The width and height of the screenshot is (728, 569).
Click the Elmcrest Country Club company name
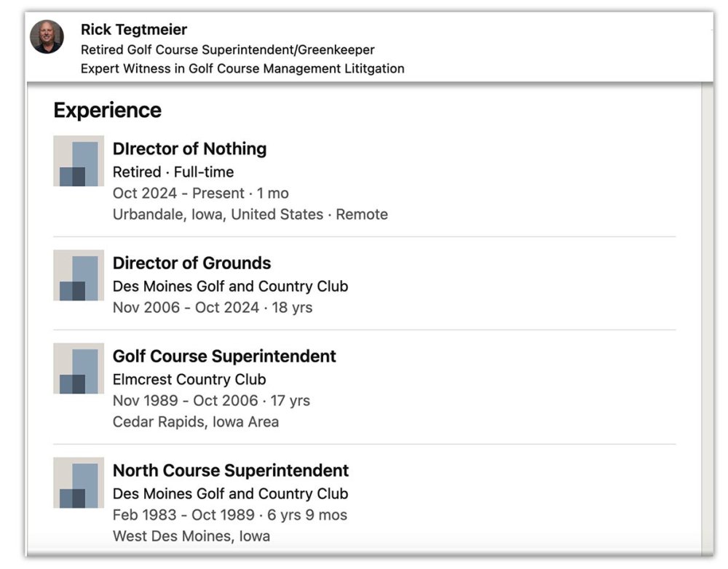click(x=189, y=379)
